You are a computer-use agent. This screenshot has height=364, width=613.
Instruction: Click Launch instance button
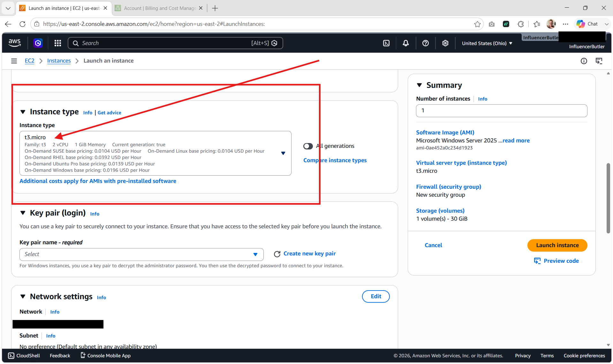click(x=557, y=245)
